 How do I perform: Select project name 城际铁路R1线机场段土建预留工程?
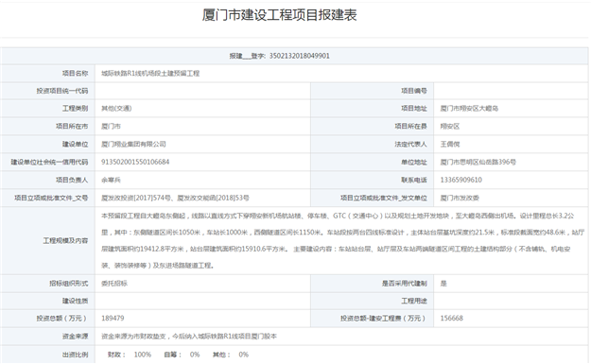coord(150,74)
